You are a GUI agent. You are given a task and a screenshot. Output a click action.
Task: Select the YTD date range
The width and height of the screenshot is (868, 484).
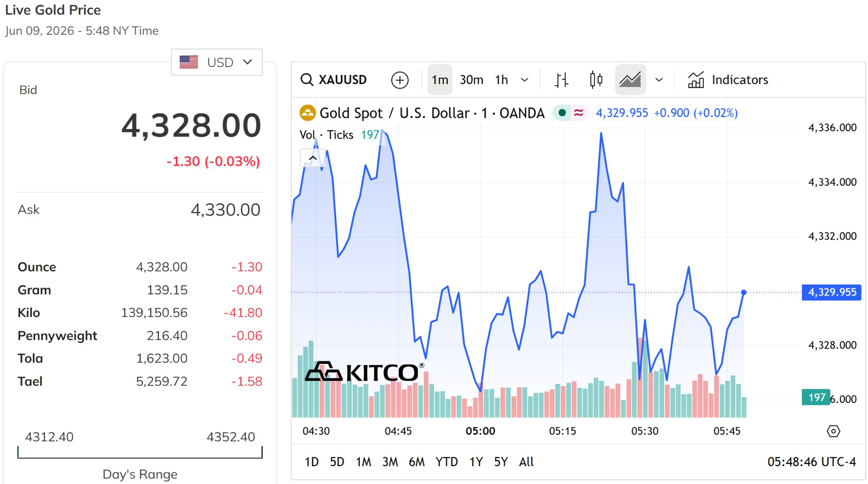coord(447,462)
